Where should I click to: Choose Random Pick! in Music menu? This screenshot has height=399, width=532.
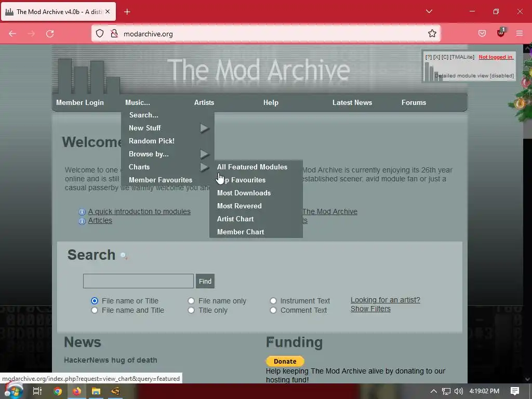pyautogui.click(x=151, y=141)
